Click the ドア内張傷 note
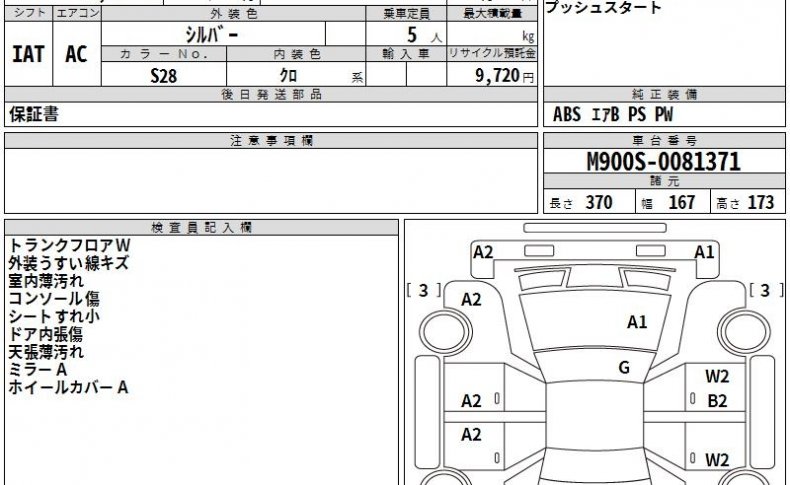790x485 pixels. [x=46, y=334]
